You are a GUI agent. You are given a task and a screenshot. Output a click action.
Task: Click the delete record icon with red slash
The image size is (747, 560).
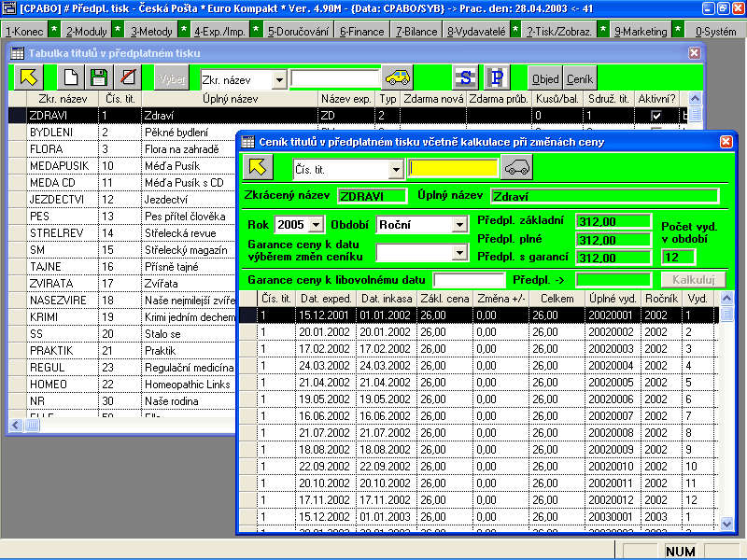(x=127, y=77)
